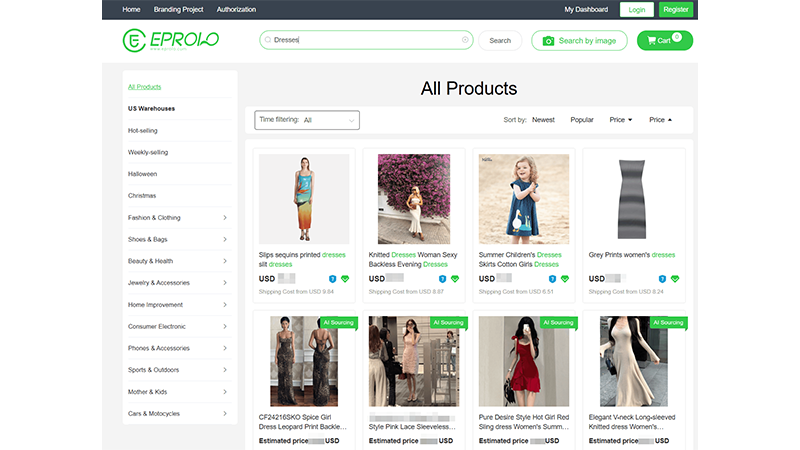The width and height of the screenshot is (800, 450).
Task: Open Branding Project in top menu
Action: (178, 9)
